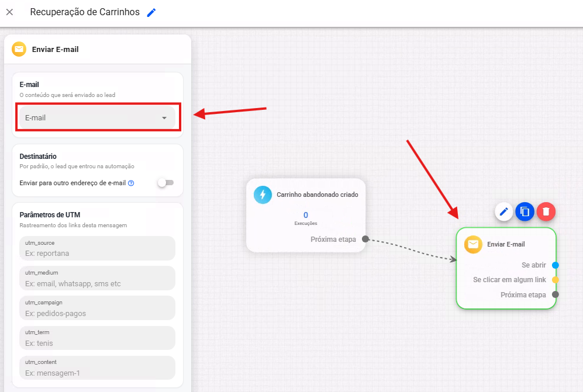Click the Enviar E-mail panel header title
This screenshot has width=583, height=392.
pos(56,50)
